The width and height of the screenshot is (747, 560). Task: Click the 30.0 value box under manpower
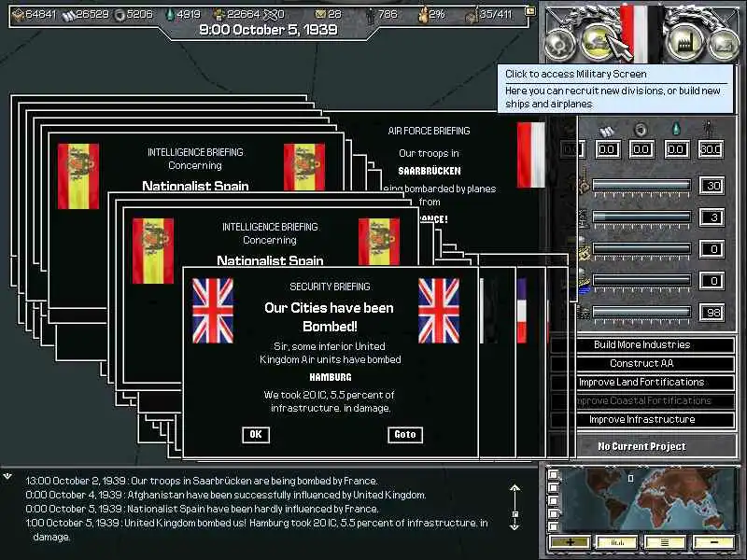[711, 149]
